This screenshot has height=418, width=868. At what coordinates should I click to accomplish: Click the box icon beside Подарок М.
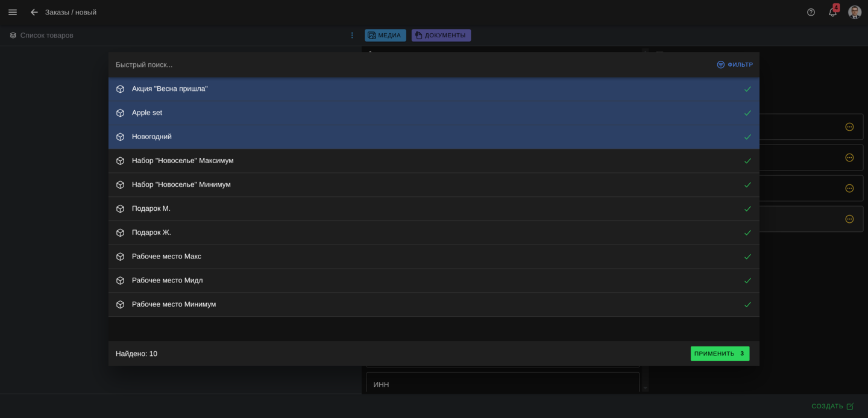120,209
